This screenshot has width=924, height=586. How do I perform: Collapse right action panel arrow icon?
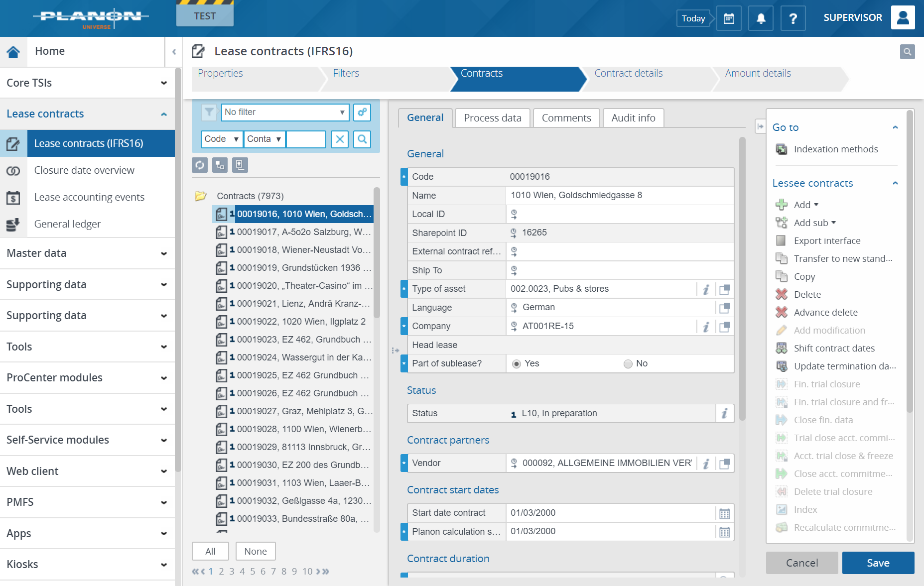(x=760, y=126)
